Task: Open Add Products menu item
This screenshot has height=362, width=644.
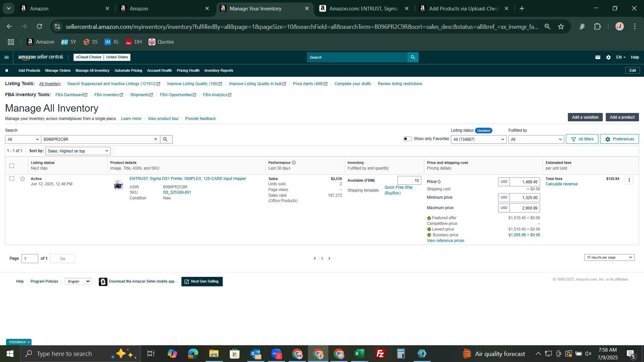Action: [x=29, y=71]
